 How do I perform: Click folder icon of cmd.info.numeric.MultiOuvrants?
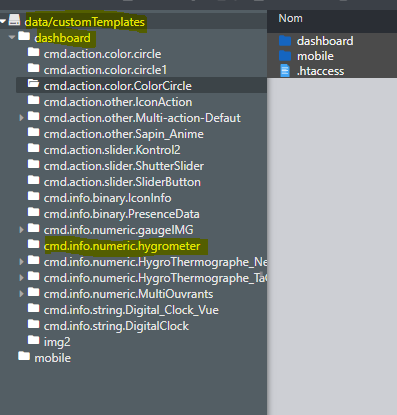33,292
